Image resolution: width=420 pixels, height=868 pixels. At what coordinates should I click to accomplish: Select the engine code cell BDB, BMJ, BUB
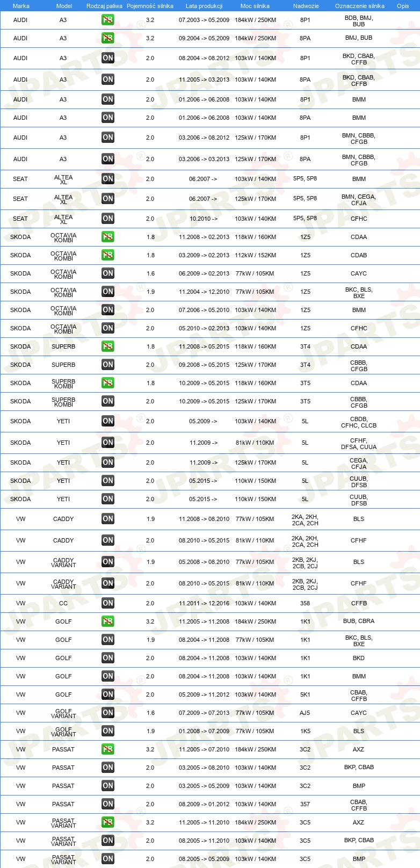pyautogui.click(x=359, y=21)
